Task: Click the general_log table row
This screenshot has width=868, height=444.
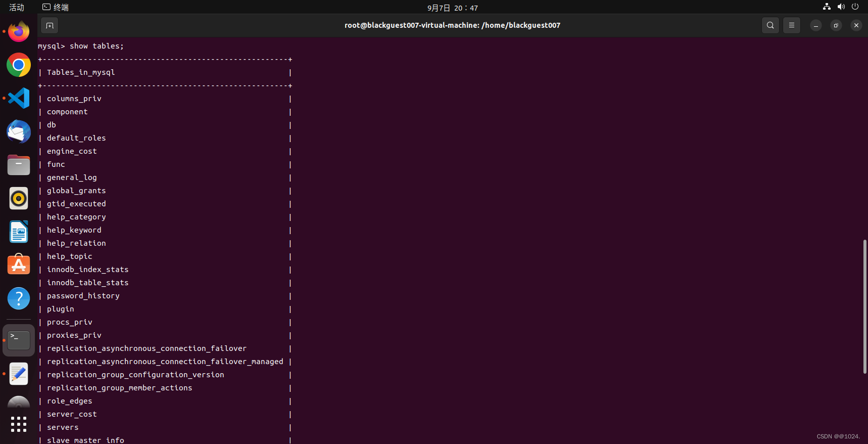Action: click(x=165, y=177)
